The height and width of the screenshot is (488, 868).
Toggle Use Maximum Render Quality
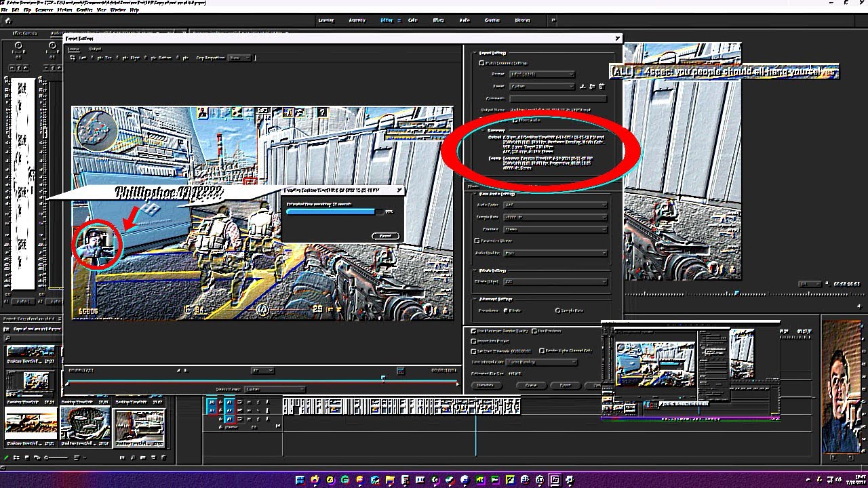coord(474,331)
